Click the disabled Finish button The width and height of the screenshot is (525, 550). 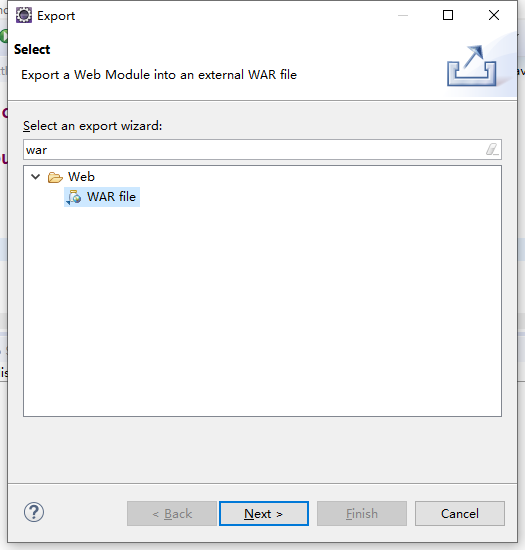(362, 514)
